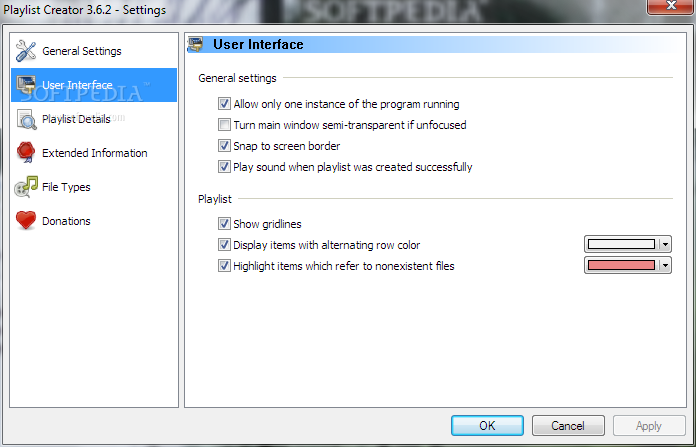Image resolution: width=696 pixels, height=447 pixels.
Task: Click the User Interface monitor icon in sidebar
Action: click(26, 84)
